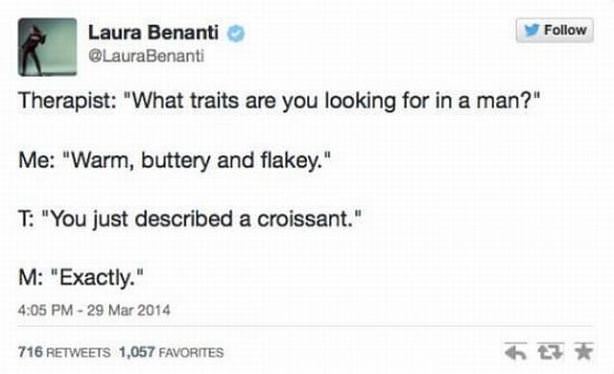Click the "You just described a croissant" line

coord(189,219)
